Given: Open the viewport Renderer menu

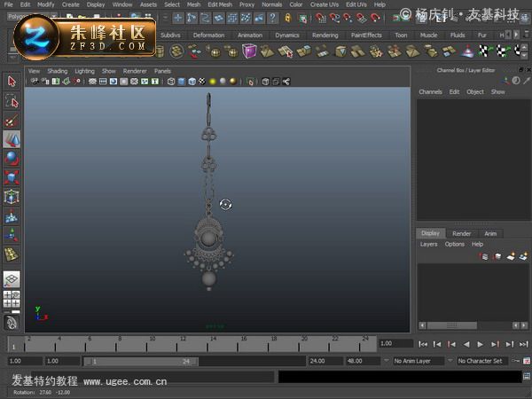Looking at the screenshot, I should tap(135, 71).
